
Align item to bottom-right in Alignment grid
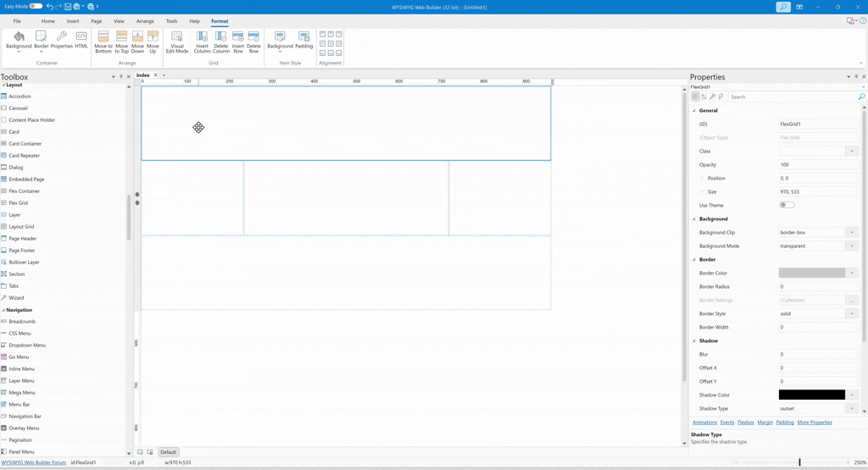tap(339, 53)
